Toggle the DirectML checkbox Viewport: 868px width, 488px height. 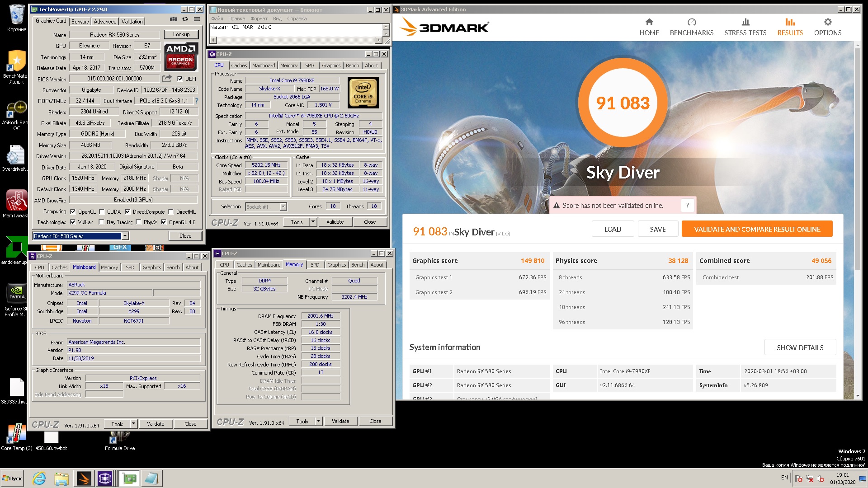[x=171, y=211]
